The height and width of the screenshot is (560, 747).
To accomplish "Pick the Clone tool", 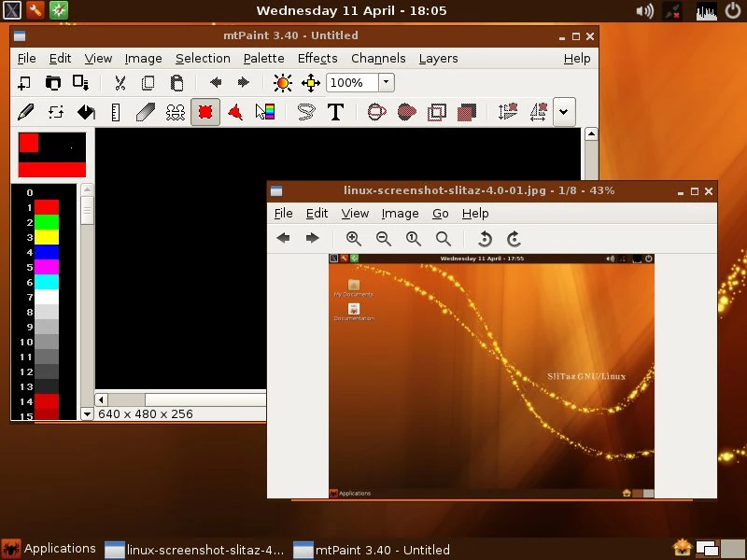I will 176,112.
